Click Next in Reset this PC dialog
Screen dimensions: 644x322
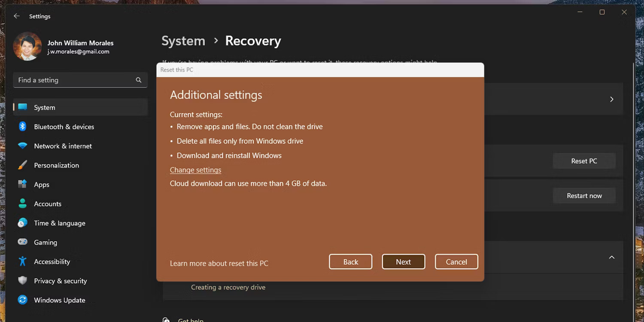(x=404, y=262)
